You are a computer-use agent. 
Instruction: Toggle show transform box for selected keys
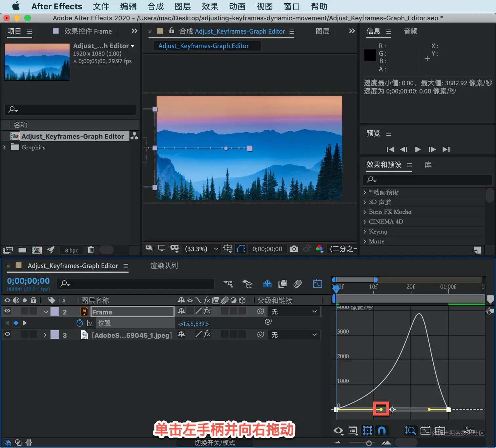click(x=367, y=430)
